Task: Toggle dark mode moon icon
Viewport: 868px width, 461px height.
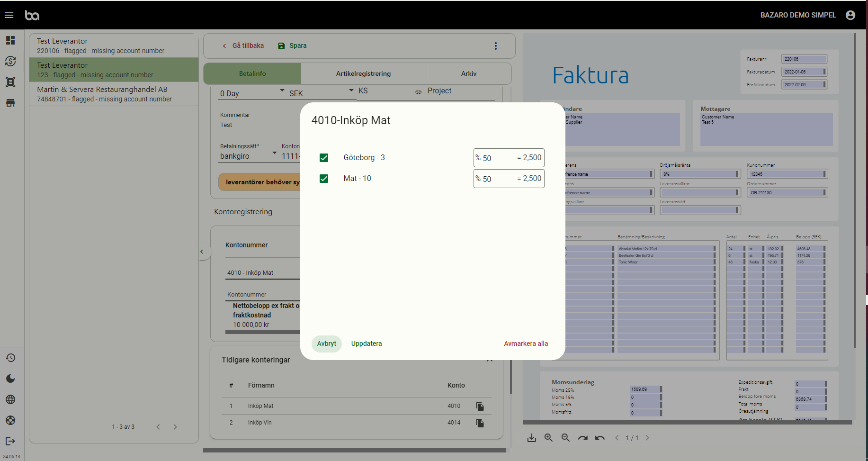Action: 10,379
